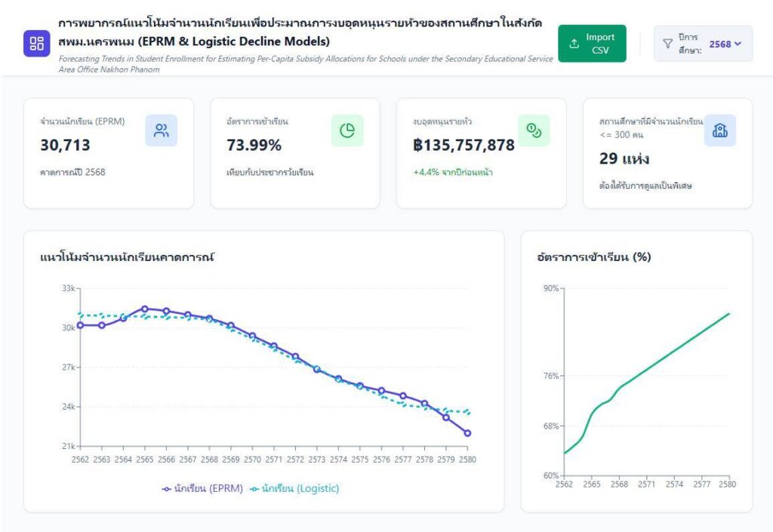Click the filter funnel icon

[667, 44]
